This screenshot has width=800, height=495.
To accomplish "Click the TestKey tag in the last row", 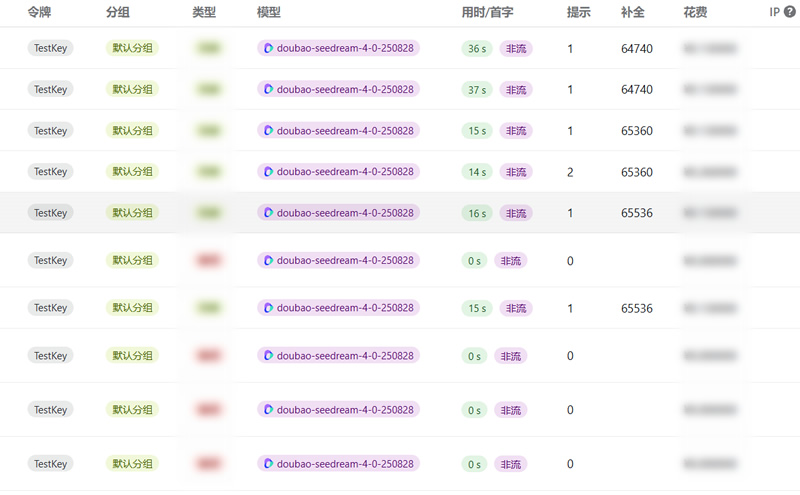I will (50, 464).
